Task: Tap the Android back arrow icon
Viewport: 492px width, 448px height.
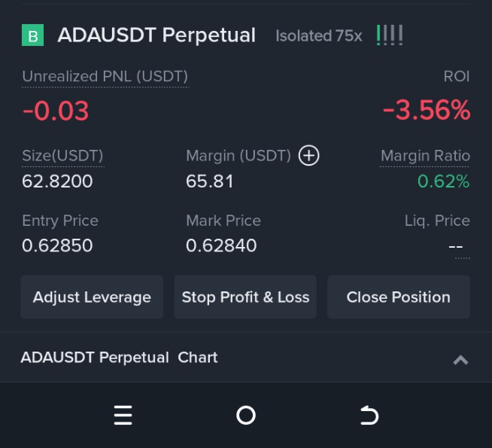Action: [369, 415]
